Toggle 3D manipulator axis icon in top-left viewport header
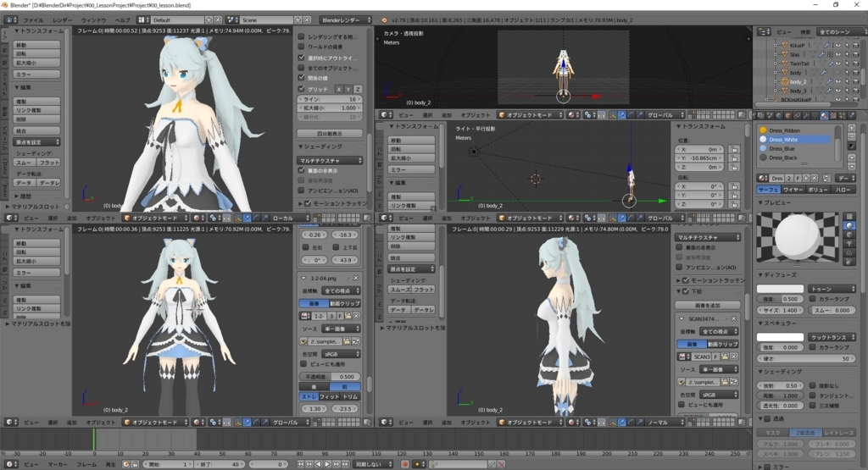Viewport: 868px width, 470px height. pos(238,218)
